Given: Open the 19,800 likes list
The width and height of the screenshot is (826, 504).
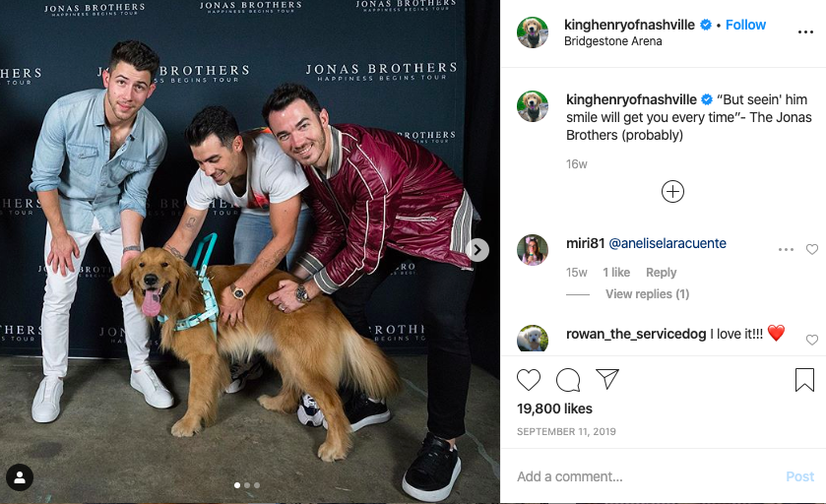Looking at the screenshot, I should coord(554,409).
